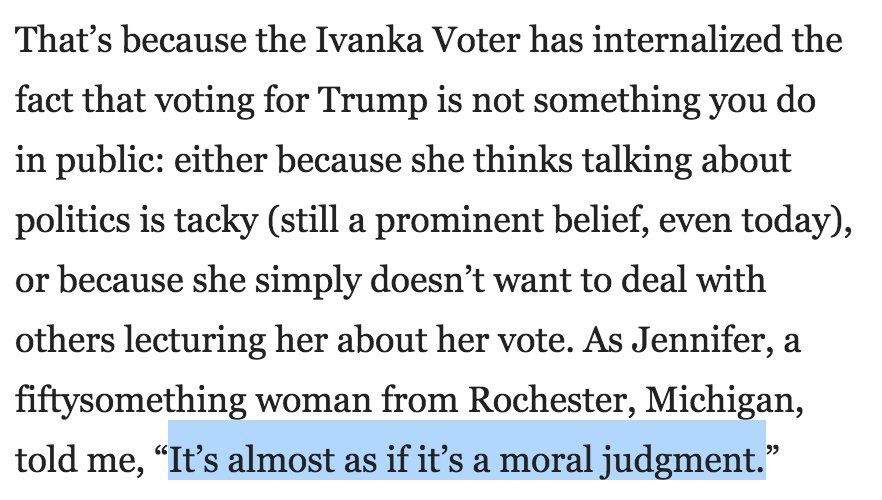Click the word "voting"
The image size is (882, 500).
197,100
